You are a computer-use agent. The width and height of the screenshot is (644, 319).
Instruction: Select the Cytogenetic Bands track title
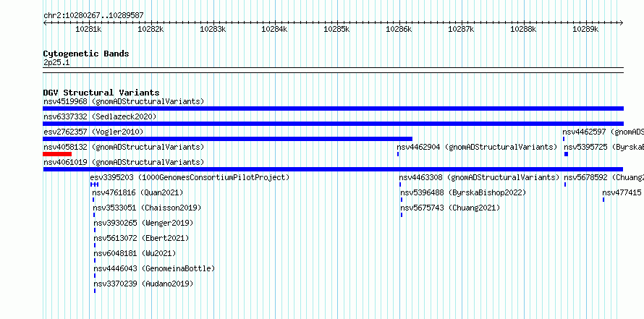click(x=86, y=54)
